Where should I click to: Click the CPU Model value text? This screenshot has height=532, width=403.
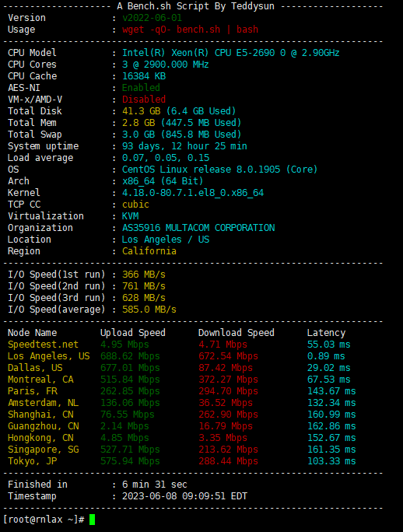tap(230, 53)
